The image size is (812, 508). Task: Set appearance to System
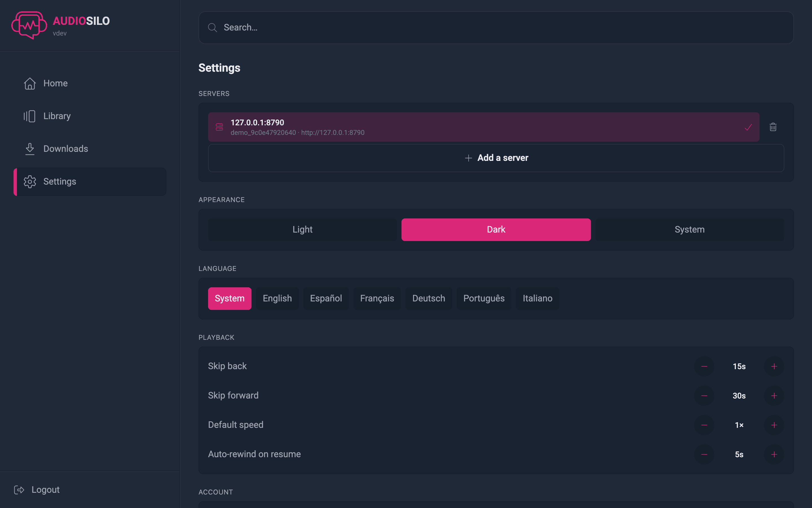pyautogui.click(x=690, y=229)
